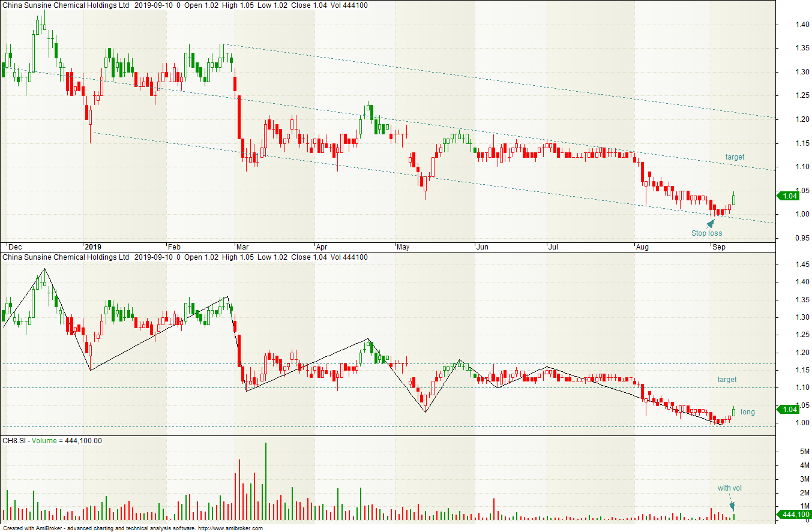Viewport: 812px width, 532px height.
Task: Click the "Jun" month label
Action: [x=482, y=247]
